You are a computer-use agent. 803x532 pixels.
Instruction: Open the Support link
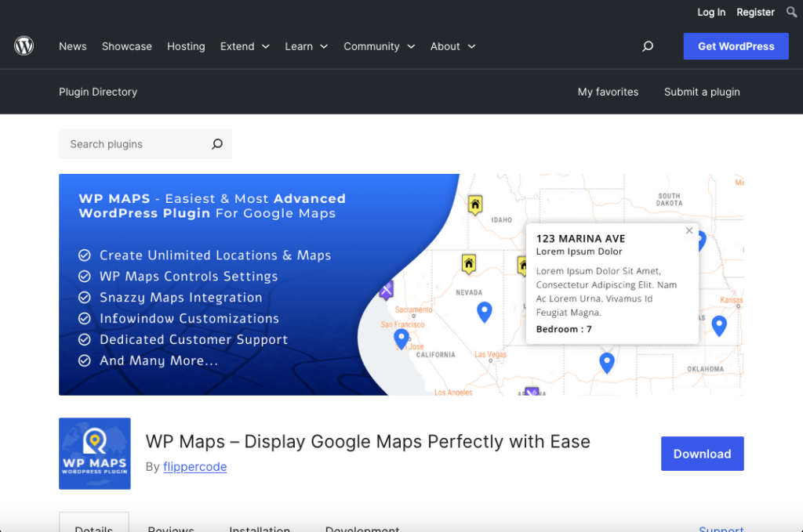coord(721,529)
